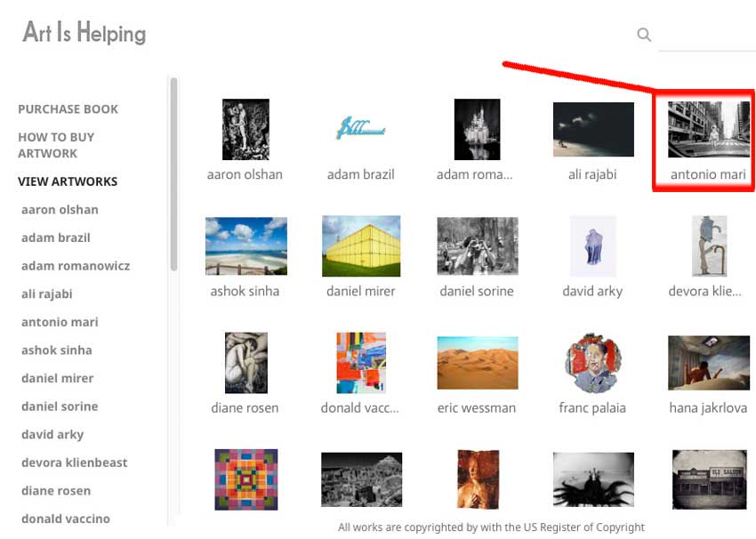
Task: Click adam brazil teal signature thumbnail
Action: (x=360, y=130)
